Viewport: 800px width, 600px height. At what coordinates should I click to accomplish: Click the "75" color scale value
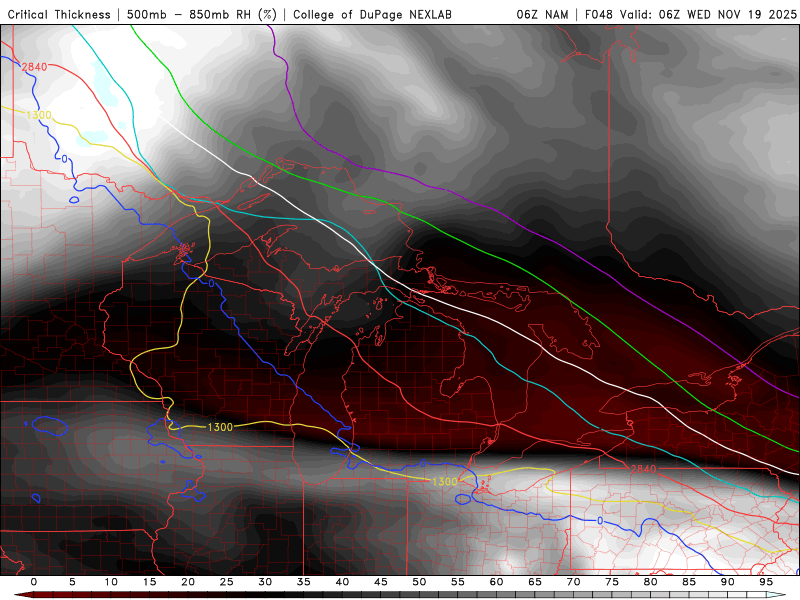coord(612,582)
